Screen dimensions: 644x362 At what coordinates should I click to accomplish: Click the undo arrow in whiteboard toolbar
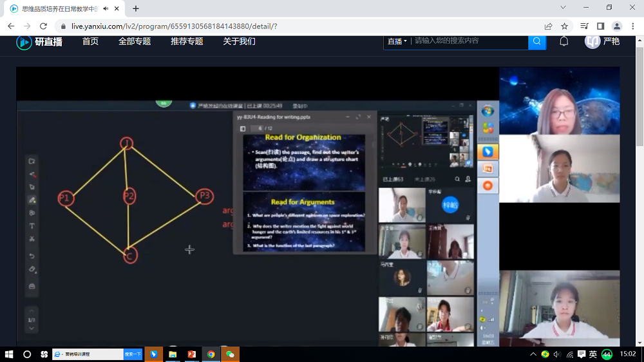click(x=32, y=256)
